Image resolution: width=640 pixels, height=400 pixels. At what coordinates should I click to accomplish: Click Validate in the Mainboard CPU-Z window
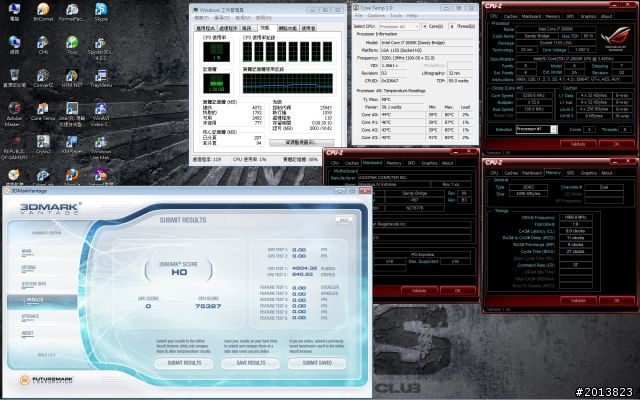pos(419,291)
